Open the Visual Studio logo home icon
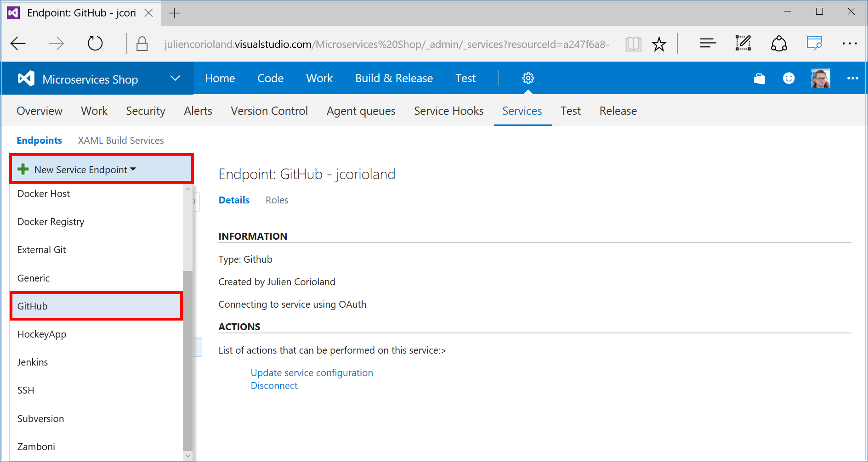 tap(26, 78)
